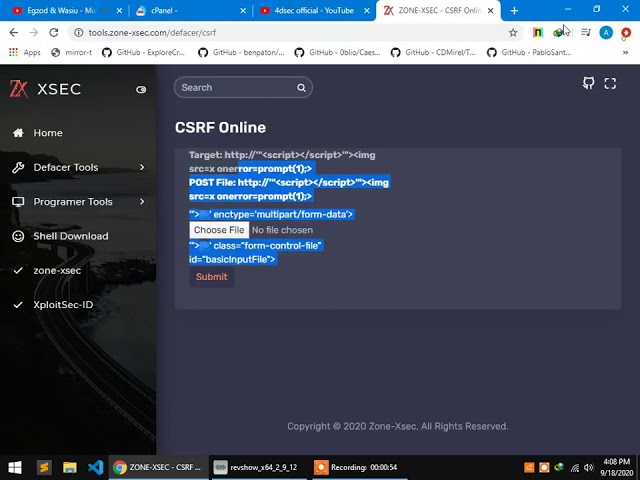Bookmark this page with star icon

tap(513, 33)
